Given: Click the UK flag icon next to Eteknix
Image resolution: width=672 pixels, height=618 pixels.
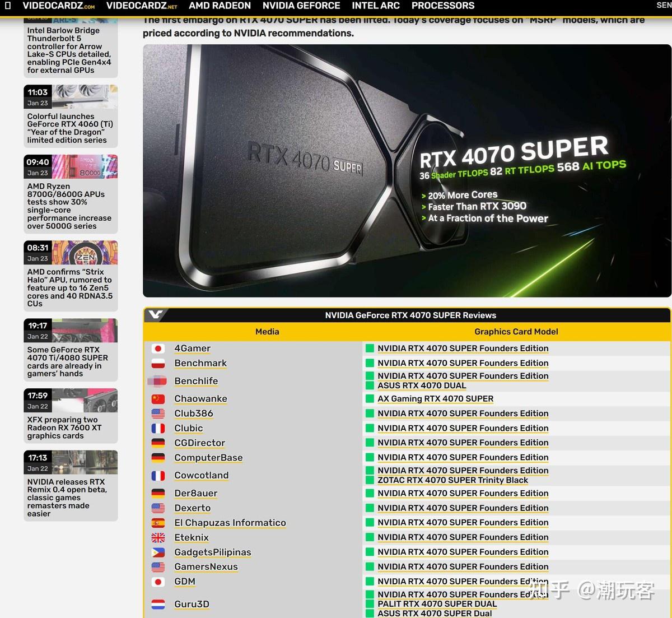Looking at the screenshot, I should (158, 537).
